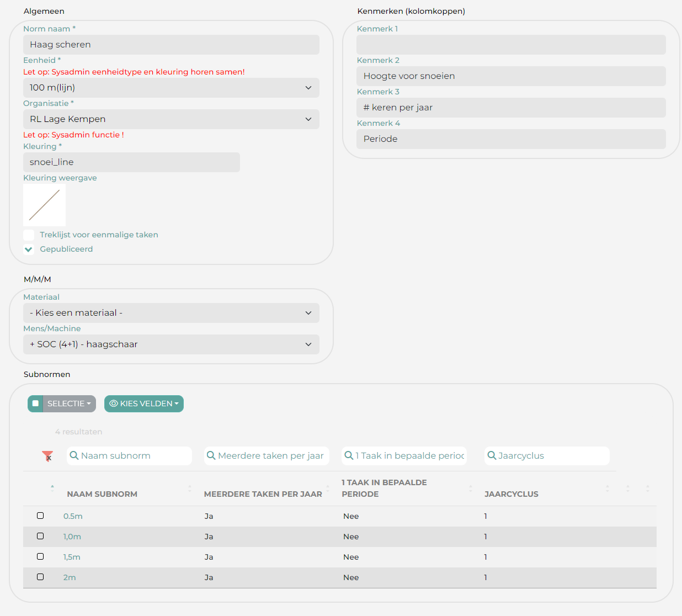Click the sort arrows beside 1 Taak In Bepaalde Periode
Image resolution: width=682 pixels, height=616 pixels.
471,488
